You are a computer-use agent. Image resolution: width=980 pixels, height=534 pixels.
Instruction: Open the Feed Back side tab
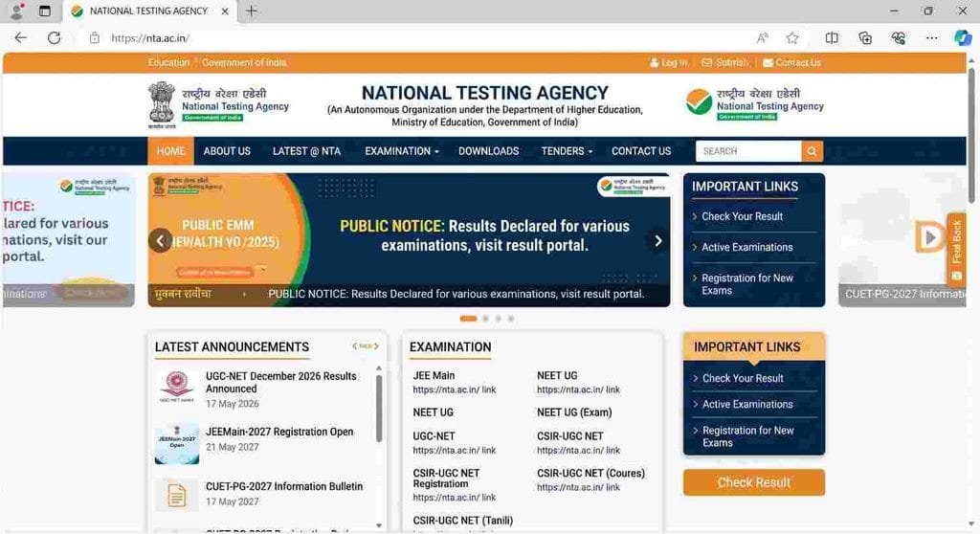click(x=956, y=249)
